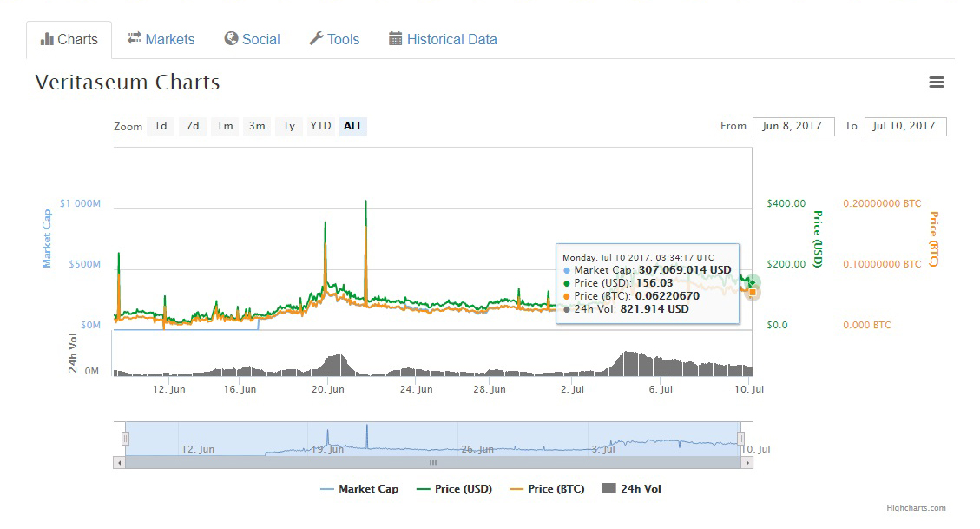Click the globe icon beside Social

pyautogui.click(x=231, y=39)
